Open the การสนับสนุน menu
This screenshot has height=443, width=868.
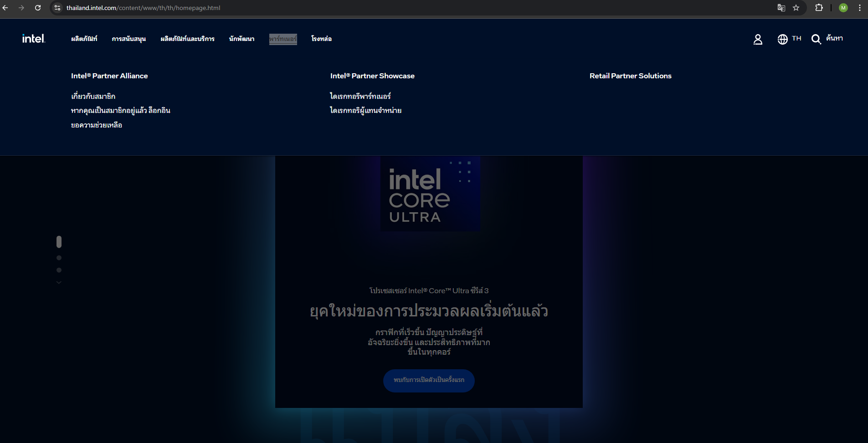129,39
